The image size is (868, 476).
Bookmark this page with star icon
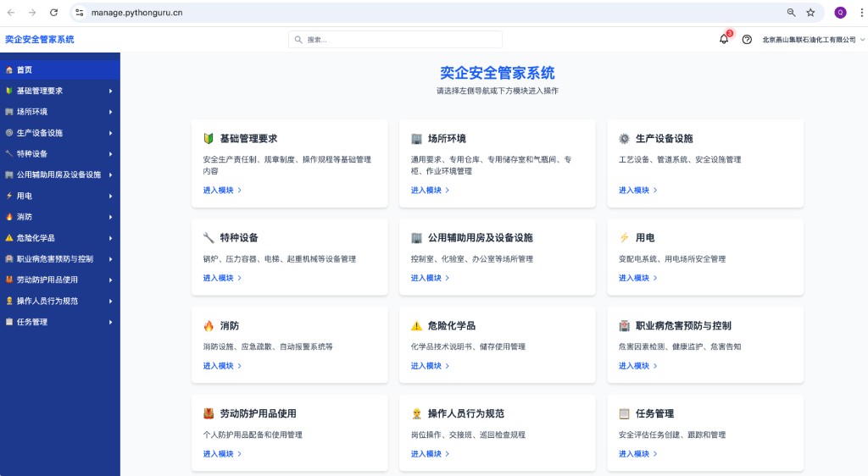[810, 12]
